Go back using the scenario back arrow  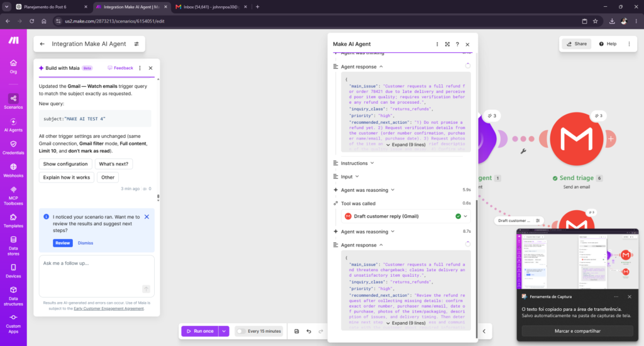tap(42, 44)
